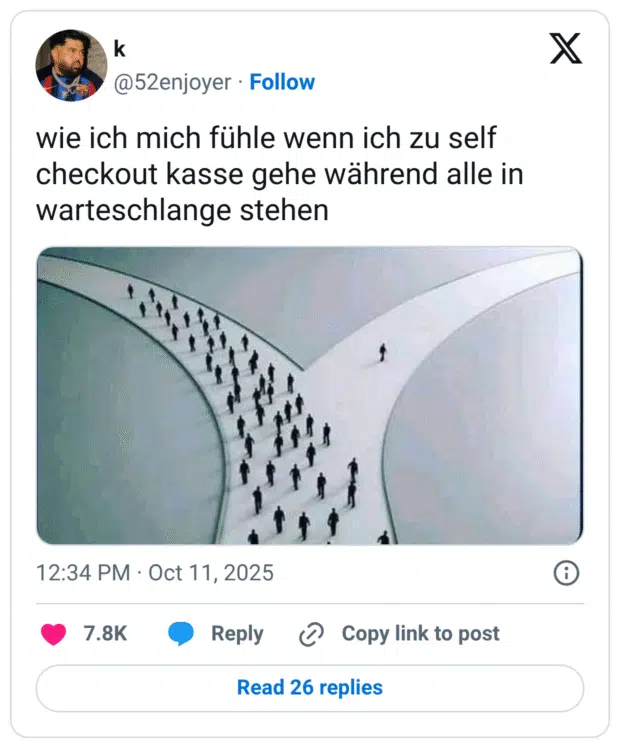Viewport: 620px width, 748px height.
Task: Like the post with the pink heart icon
Action: pos(53,634)
